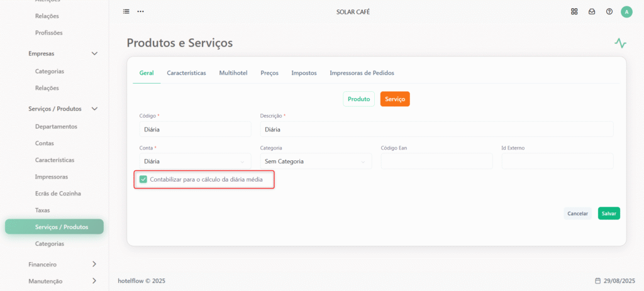Select the Produto type toggle
The image size is (644, 291).
pos(359,99)
